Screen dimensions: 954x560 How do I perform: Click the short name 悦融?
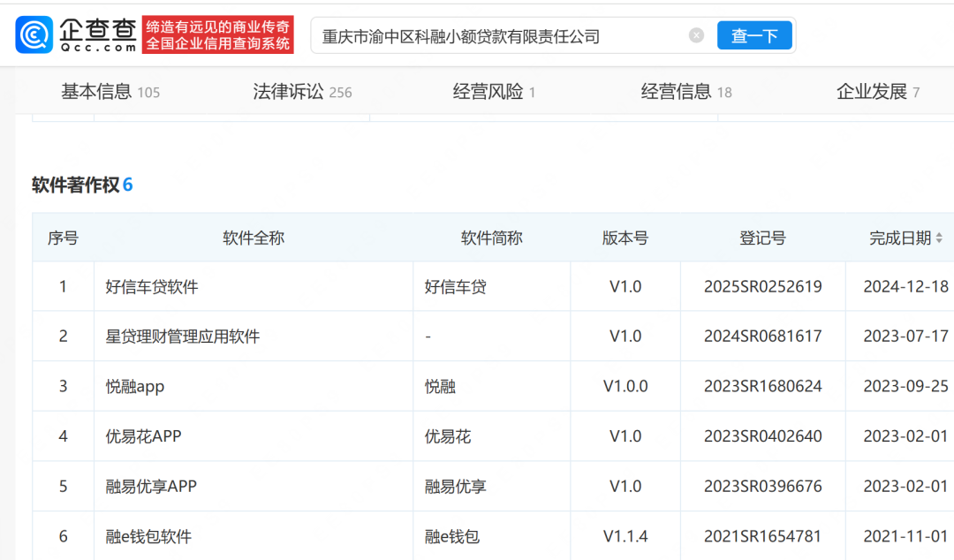(x=440, y=387)
